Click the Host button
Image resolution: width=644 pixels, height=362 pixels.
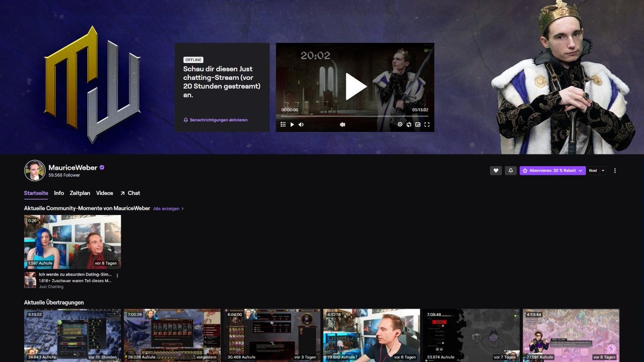tap(593, 171)
